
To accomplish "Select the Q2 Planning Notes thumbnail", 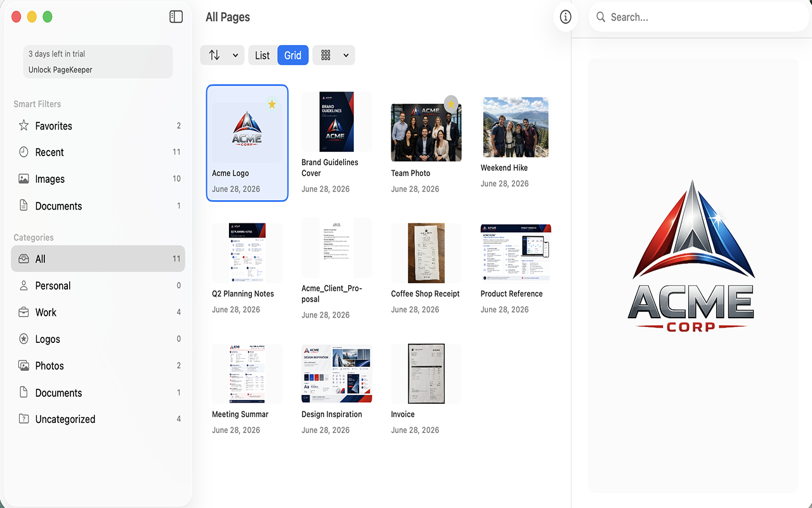I will (247, 253).
